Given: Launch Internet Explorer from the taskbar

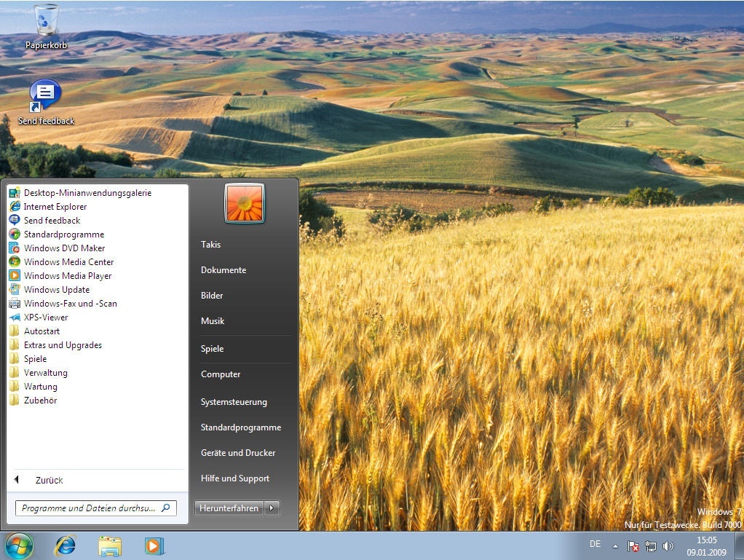Looking at the screenshot, I should (65, 545).
